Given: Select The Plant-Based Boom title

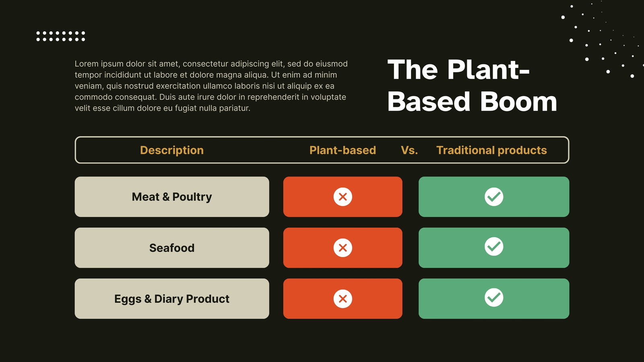Looking at the screenshot, I should pos(472,85).
